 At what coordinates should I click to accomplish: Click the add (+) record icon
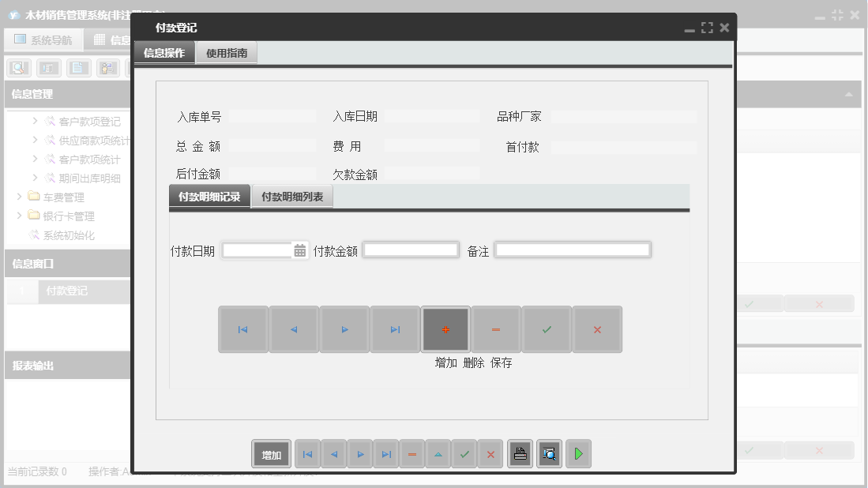(445, 329)
